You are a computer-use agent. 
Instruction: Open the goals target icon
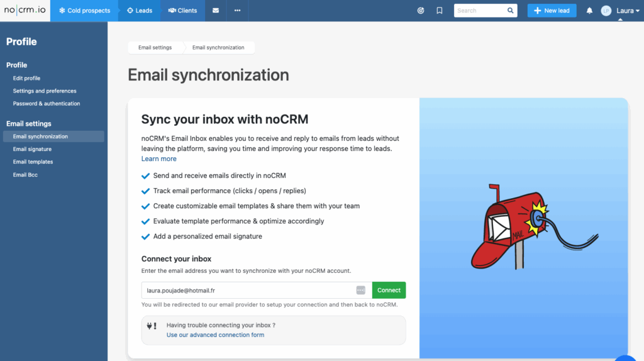click(x=421, y=11)
